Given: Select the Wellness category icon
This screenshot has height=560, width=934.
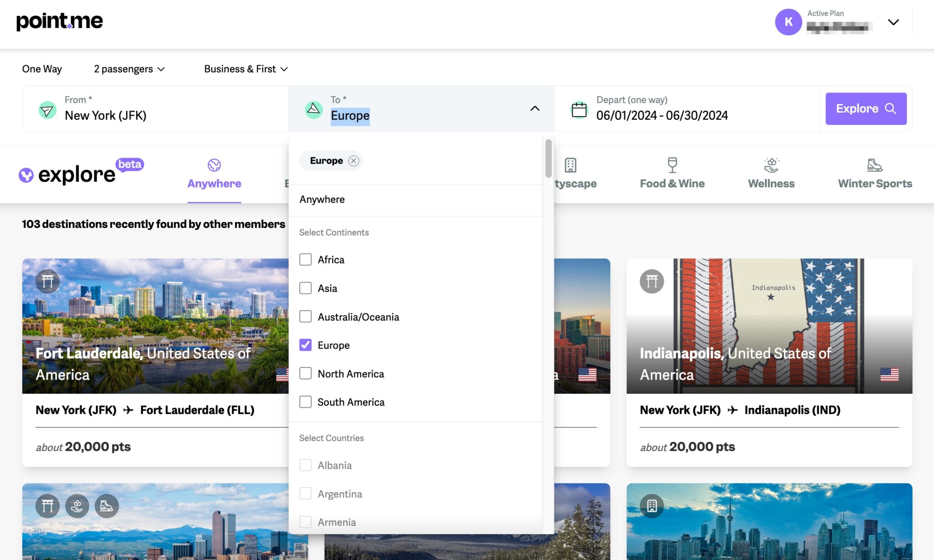Looking at the screenshot, I should [771, 165].
